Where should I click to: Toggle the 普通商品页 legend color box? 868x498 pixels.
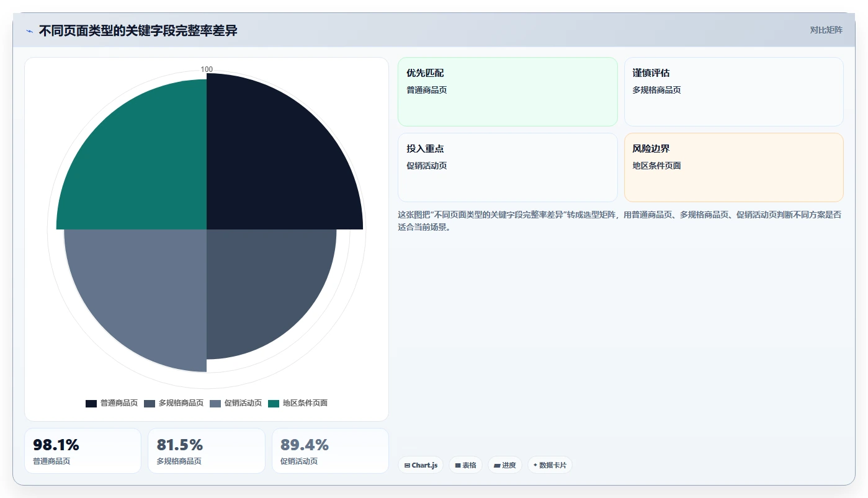pyautogui.click(x=91, y=403)
